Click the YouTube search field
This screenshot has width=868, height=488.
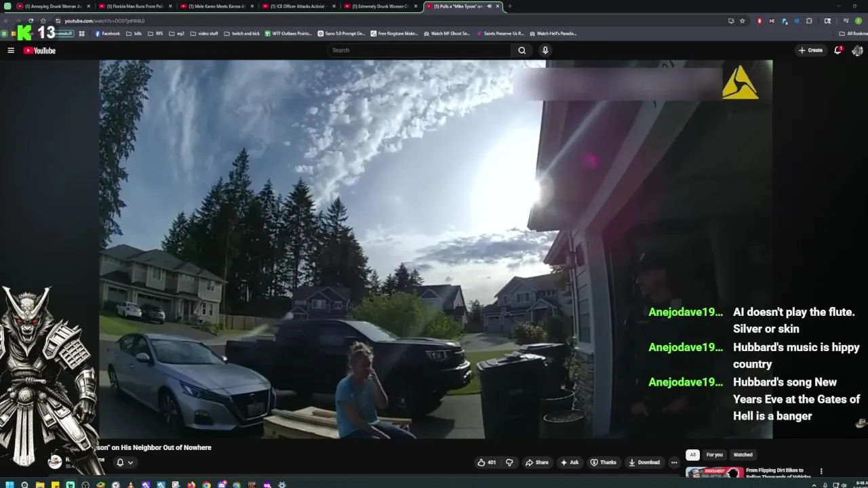420,50
